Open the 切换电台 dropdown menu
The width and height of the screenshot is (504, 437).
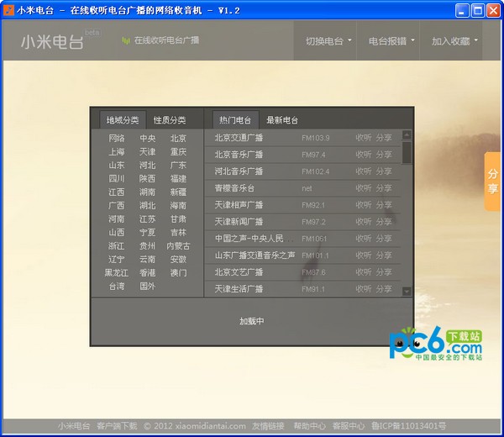pos(325,41)
